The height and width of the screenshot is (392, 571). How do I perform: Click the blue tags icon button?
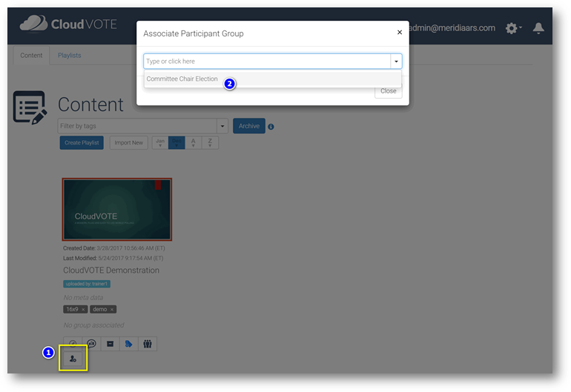(128, 344)
